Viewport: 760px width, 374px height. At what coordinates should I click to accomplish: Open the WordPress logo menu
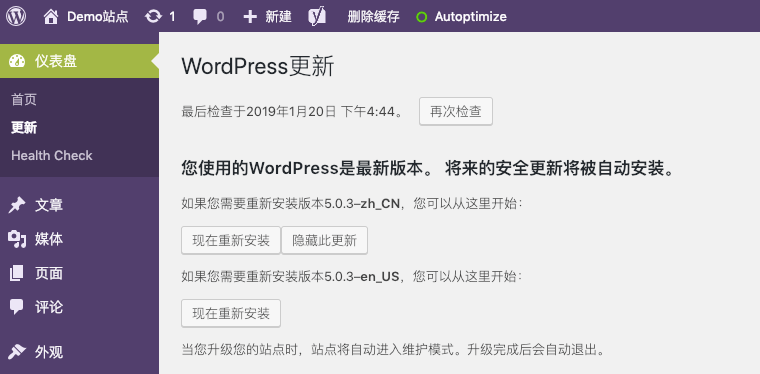pyautogui.click(x=16, y=16)
